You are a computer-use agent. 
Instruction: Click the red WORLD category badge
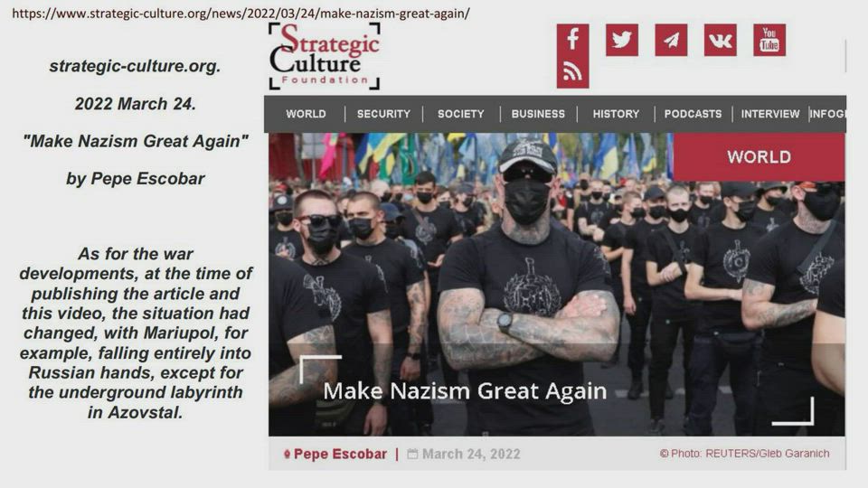click(x=759, y=157)
